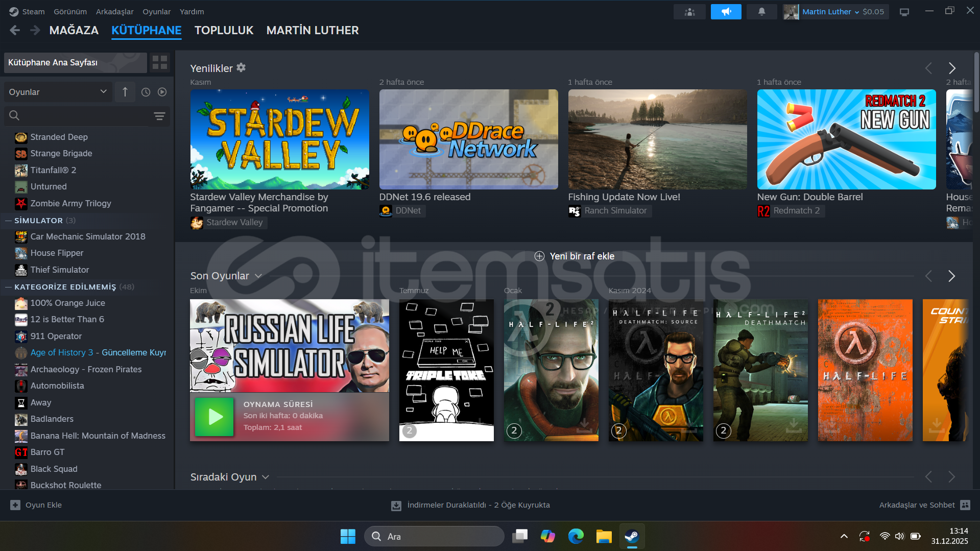Switch to the TOPLULUK tab
This screenshot has width=980, height=551.
tap(224, 31)
